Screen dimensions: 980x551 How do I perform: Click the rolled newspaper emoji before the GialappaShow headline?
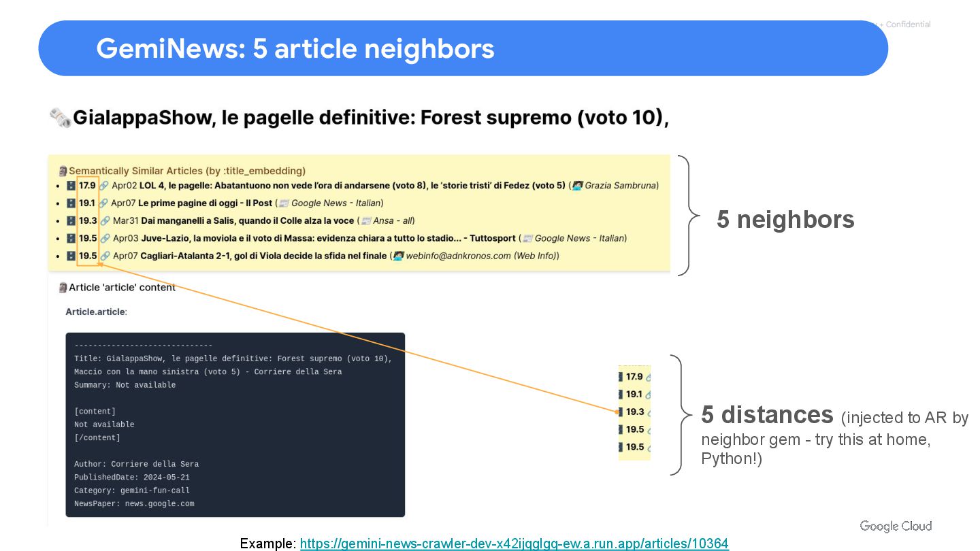[x=60, y=118]
